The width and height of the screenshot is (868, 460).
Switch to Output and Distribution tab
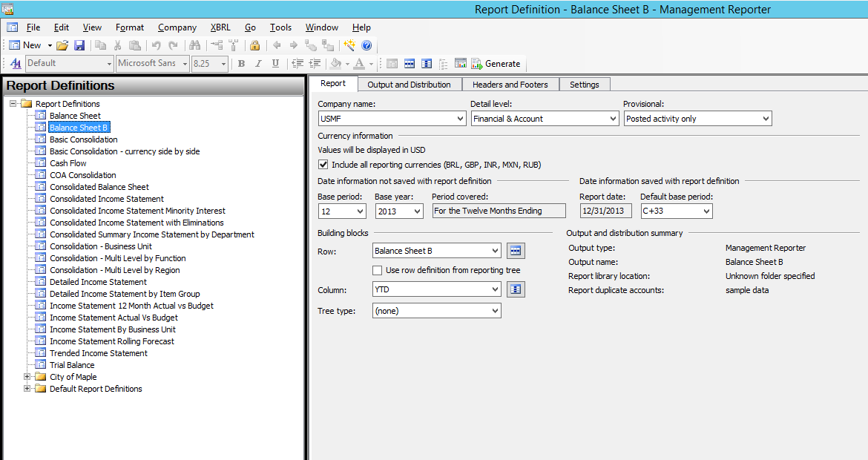click(x=409, y=85)
